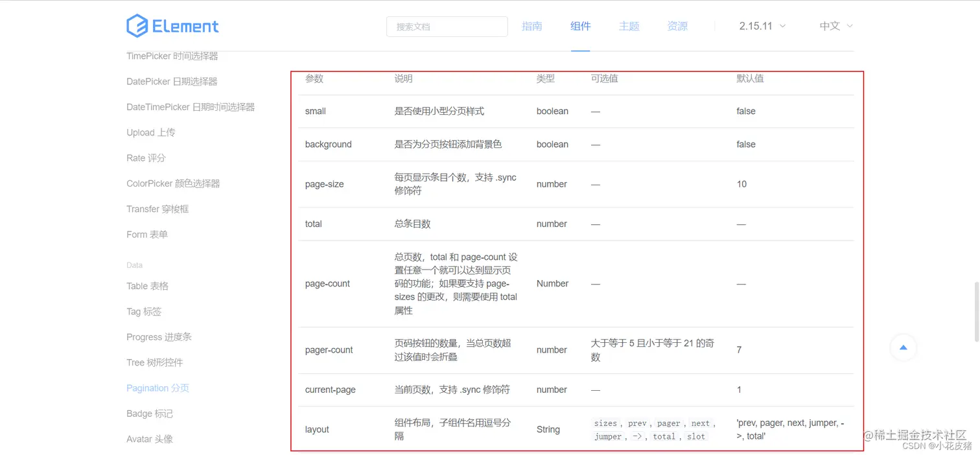Open Badge 标记 in sidebar
The width and height of the screenshot is (980, 455).
(150, 414)
